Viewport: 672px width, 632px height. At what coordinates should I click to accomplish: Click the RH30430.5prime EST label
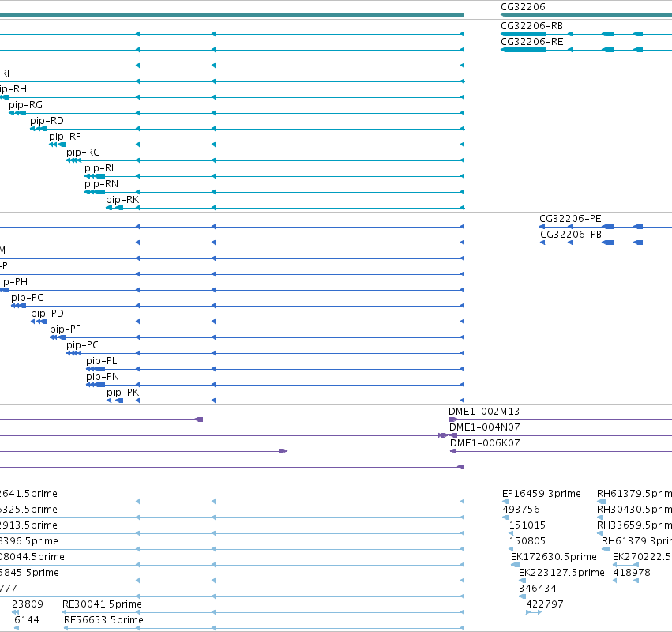[634, 510]
